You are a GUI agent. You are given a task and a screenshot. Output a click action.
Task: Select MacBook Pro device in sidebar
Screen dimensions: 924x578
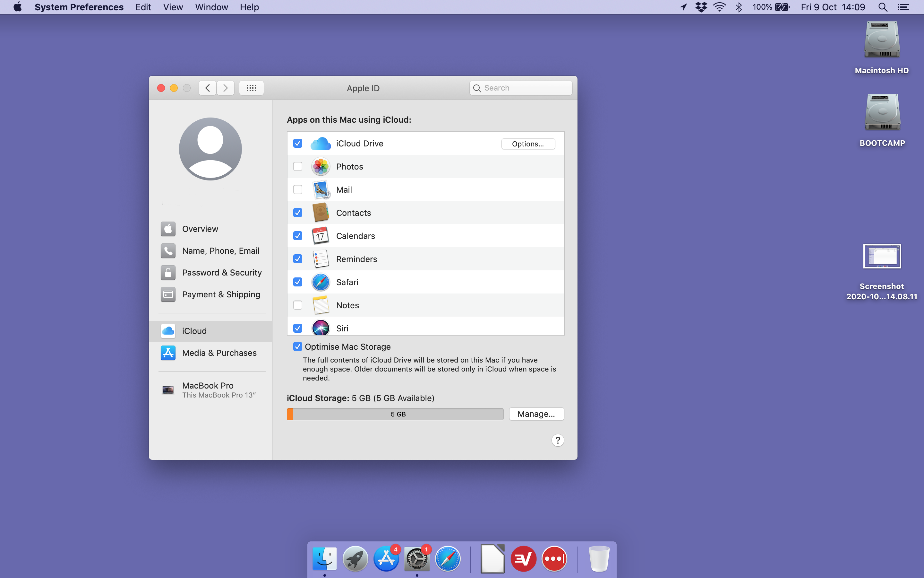click(211, 390)
